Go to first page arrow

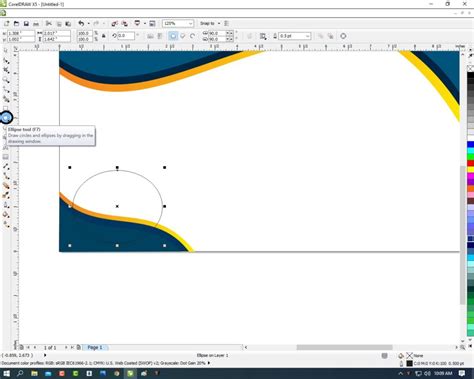coord(28,347)
